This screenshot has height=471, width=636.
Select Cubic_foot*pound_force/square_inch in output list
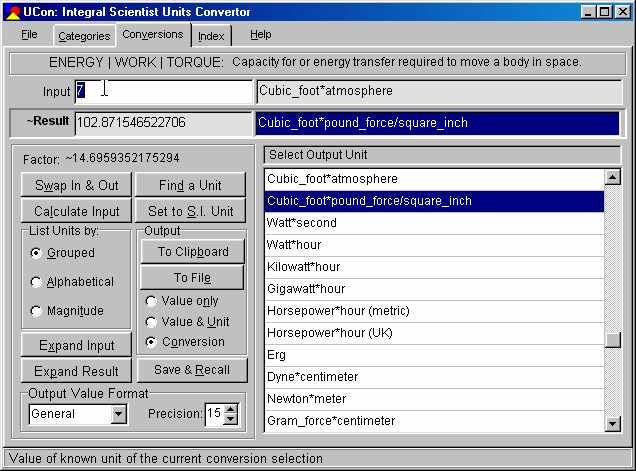click(434, 201)
